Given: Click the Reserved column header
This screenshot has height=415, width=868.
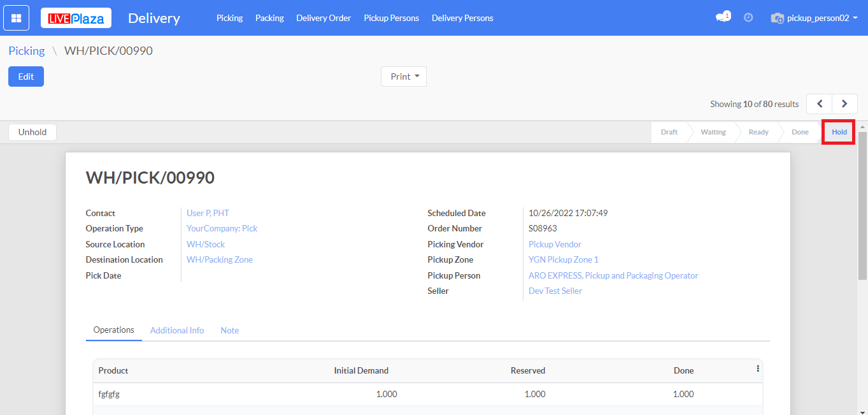Looking at the screenshot, I should coord(528,370).
